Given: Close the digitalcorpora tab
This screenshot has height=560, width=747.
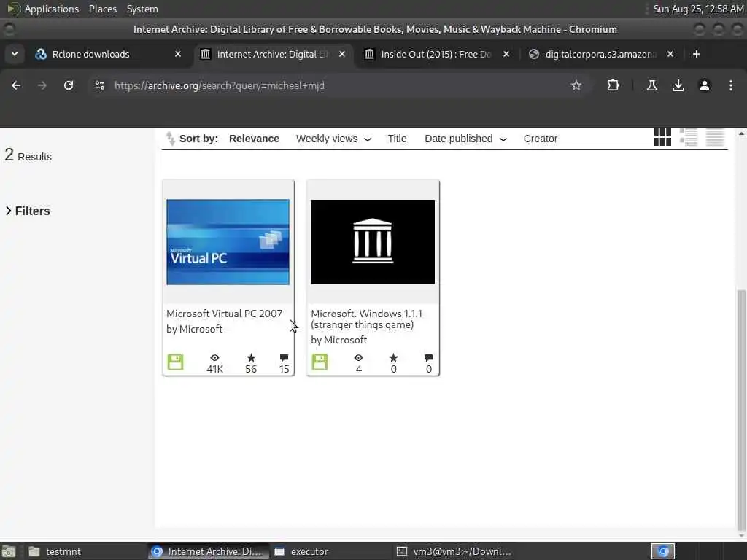Looking at the screenshot, I should [x=670, y=54].
